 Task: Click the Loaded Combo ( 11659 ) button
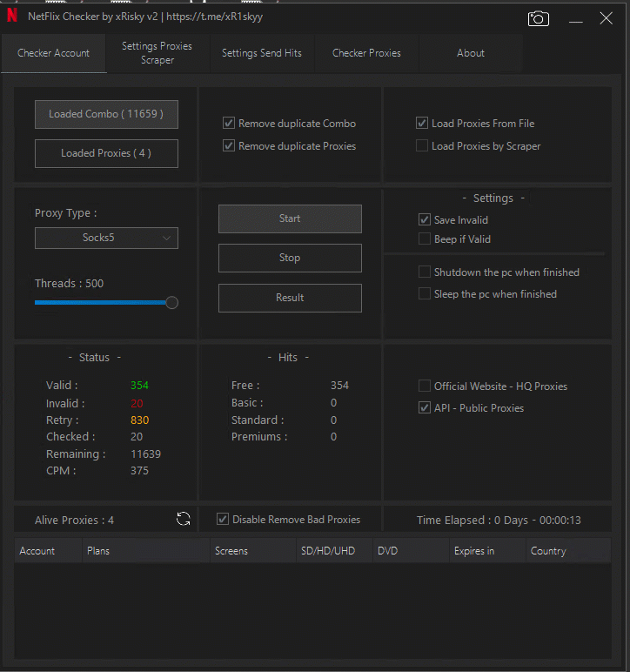[106, 114]
